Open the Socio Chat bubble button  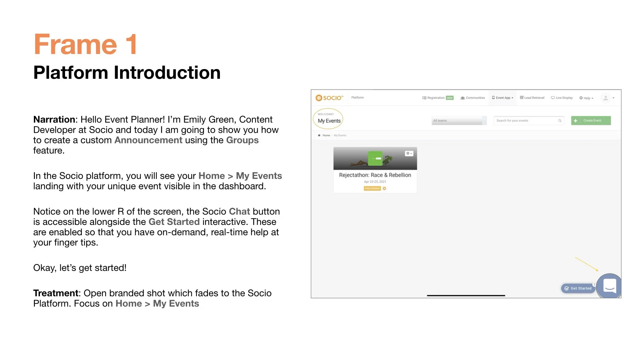tap(609, 286)
